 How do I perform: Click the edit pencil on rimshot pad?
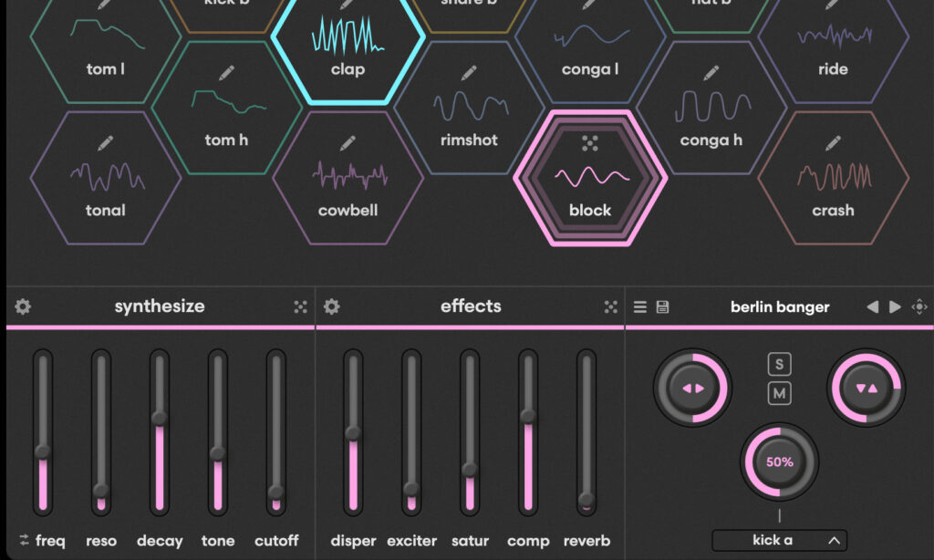470,72
